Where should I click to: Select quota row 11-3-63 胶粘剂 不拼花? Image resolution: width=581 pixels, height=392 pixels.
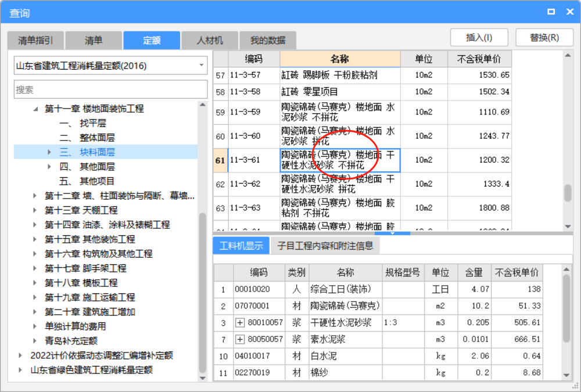coord(363,208)
